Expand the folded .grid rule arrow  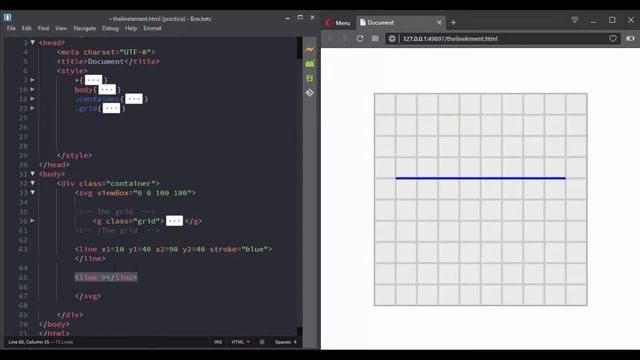tap(33, 108)
